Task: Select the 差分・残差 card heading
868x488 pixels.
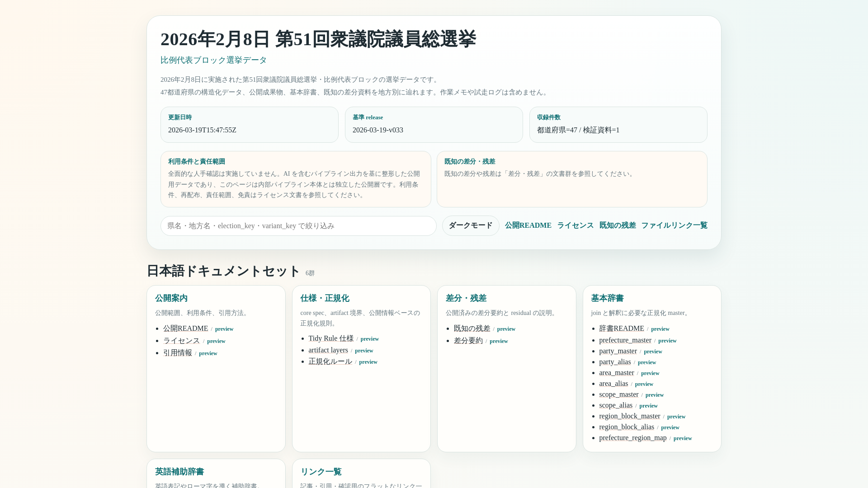Action: point(466,298)
